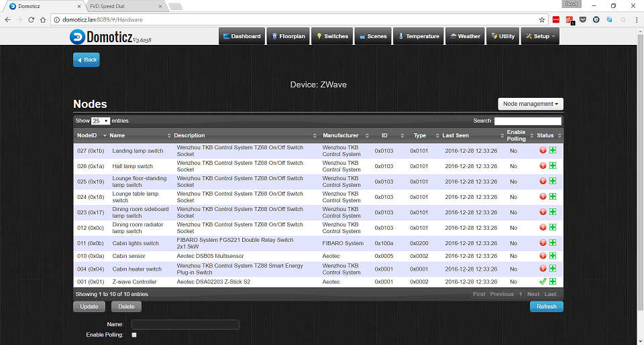Open the Dashboard tab

242,36
